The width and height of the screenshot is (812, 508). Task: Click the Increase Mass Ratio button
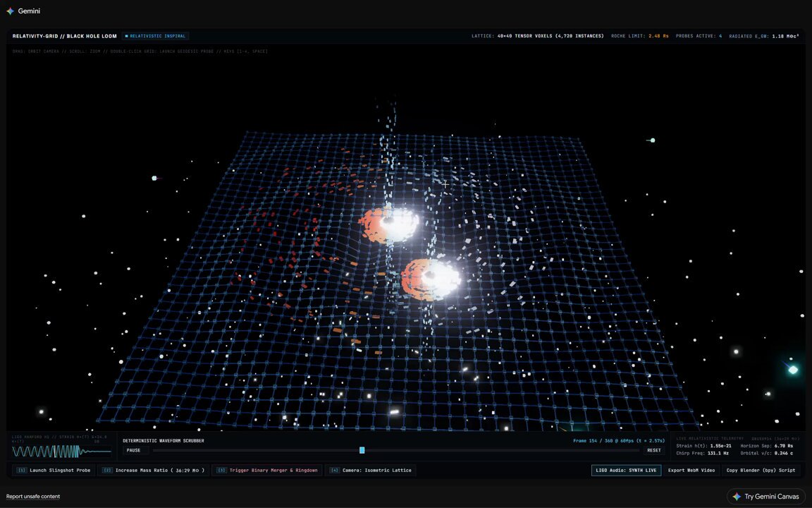tap(153, 470)
